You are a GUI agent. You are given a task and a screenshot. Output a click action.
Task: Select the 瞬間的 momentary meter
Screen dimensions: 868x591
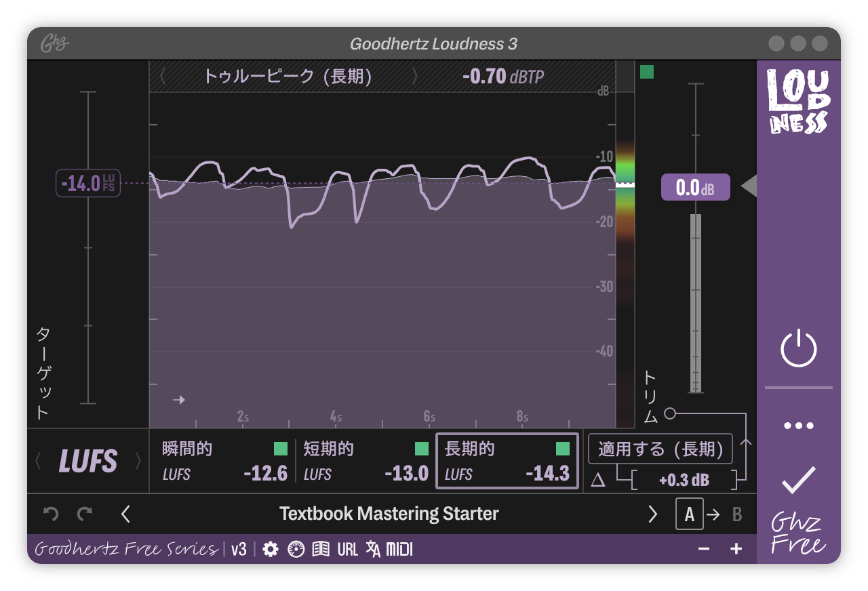(224, 461)
